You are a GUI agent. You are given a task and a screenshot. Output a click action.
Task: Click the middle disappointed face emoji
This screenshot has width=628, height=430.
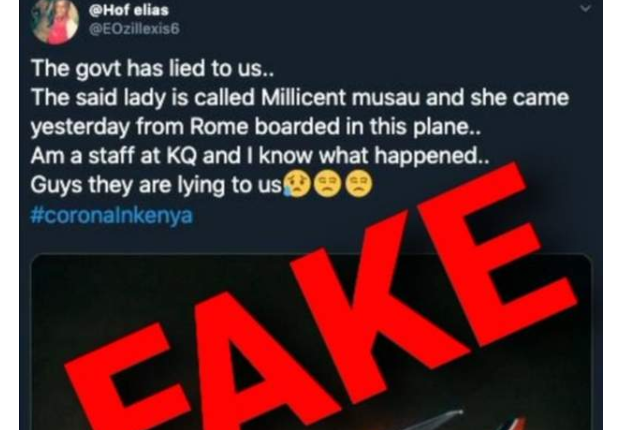tap(327, 185)
